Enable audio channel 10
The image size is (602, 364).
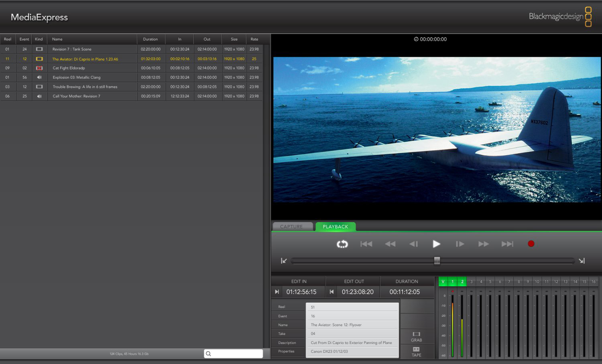(x=537, y=281)
